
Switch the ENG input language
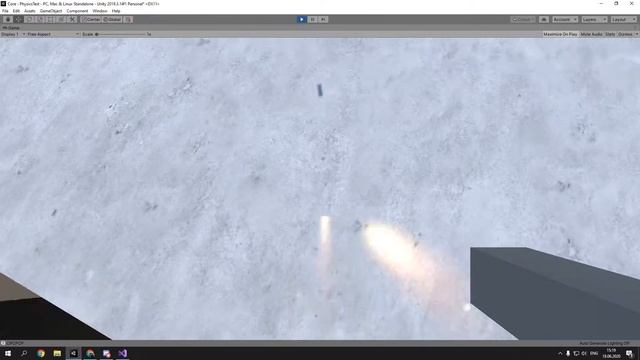tap(594, 353)
